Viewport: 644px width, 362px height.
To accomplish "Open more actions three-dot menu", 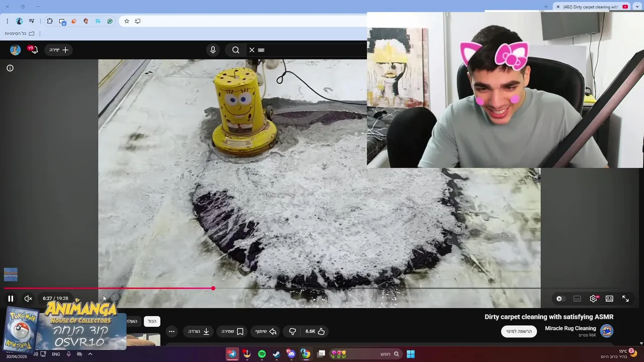I will [x=172, y=331].
